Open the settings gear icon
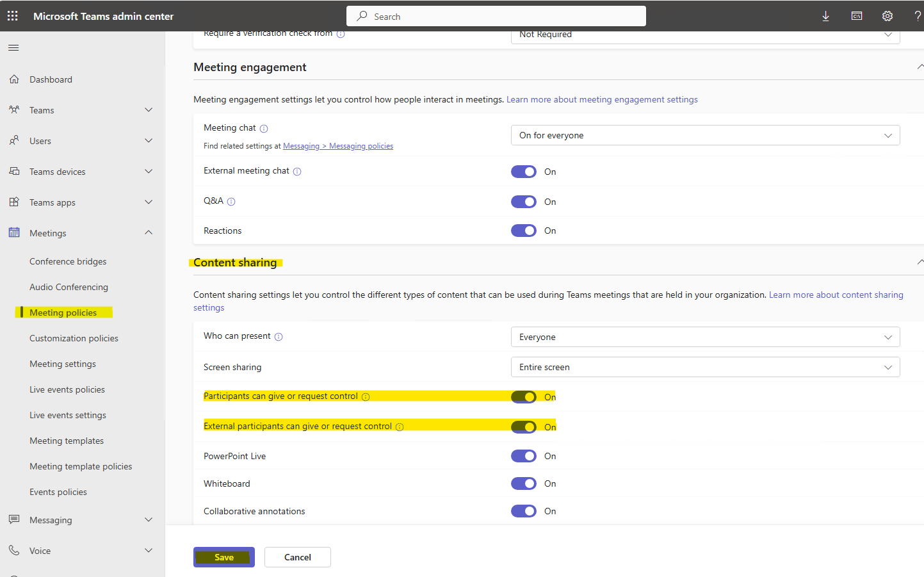This screenshot has width=924, height=577. [888, 16]
